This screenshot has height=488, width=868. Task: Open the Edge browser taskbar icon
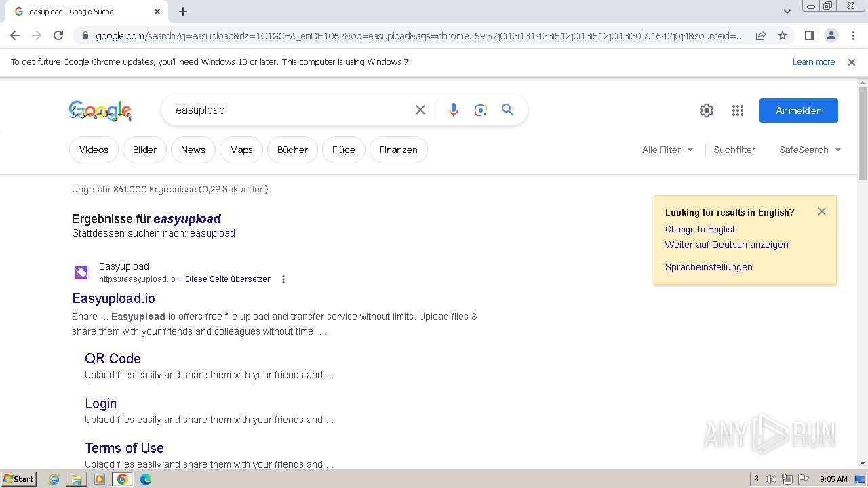click(146, 479)
